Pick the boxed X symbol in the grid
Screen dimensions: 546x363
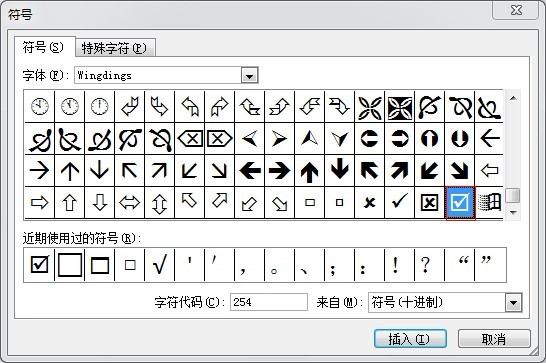[x=429, y=202]
